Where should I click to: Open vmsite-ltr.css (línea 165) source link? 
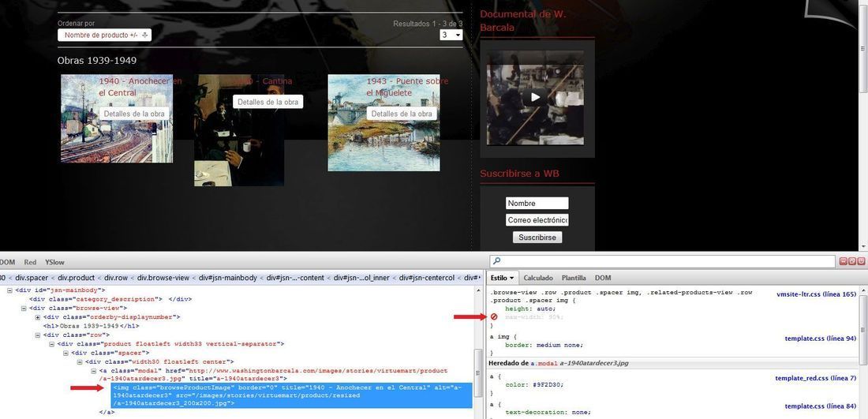coord(816,294)
